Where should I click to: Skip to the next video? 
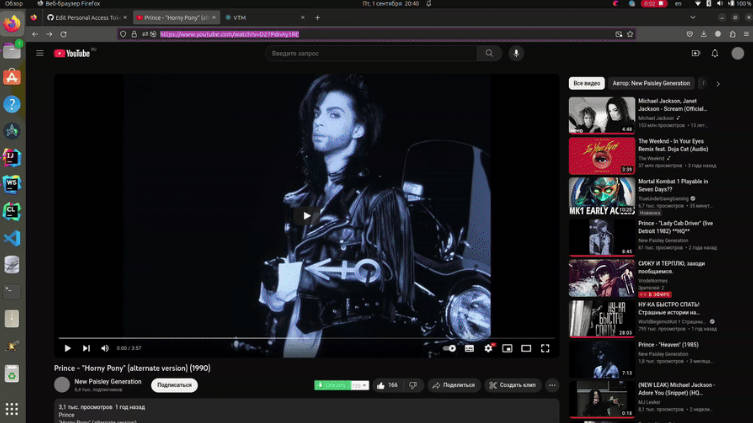click(x=86, y=348)
